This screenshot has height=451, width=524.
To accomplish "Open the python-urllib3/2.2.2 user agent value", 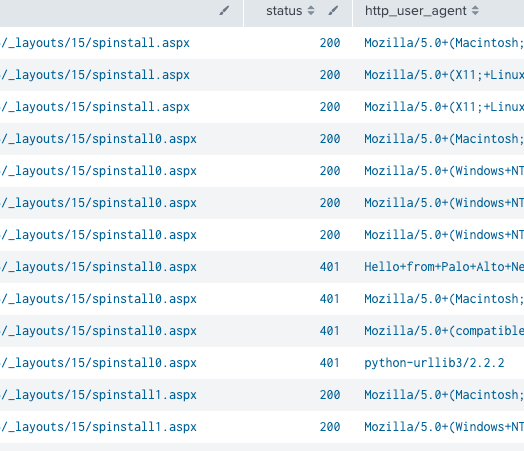I will click(434, 363).
